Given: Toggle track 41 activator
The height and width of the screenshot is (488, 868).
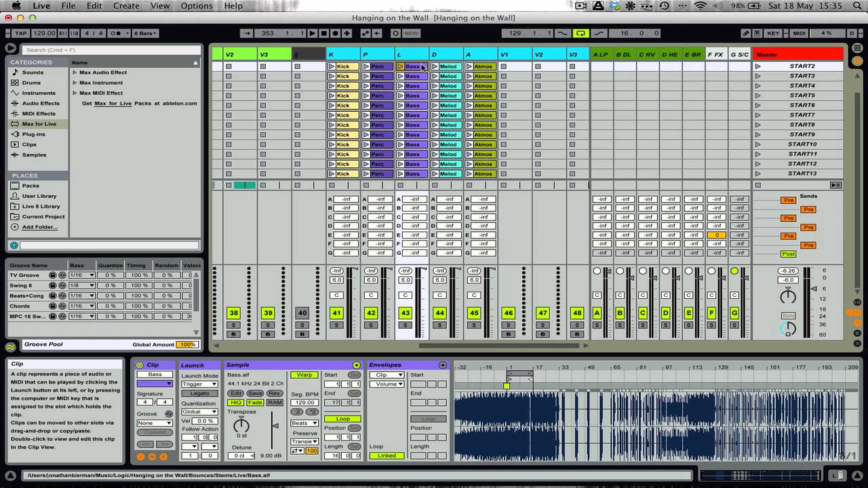Looking at the screenshot, I should tap(336, 312).
